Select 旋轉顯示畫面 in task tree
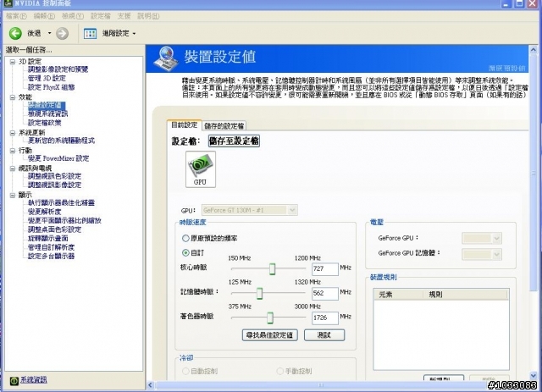This screenshot has height=392, width=542. [x=47, y=238]
